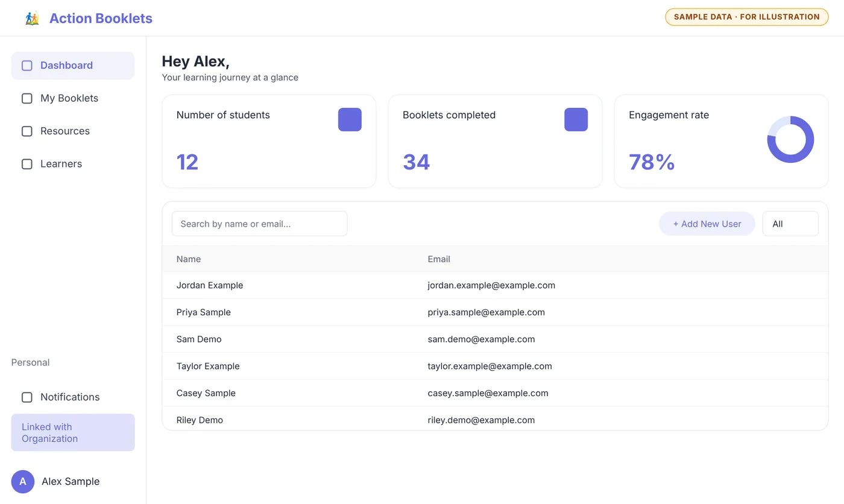
Task: Select the Casey Sample name cell
Action: [206, 393]
